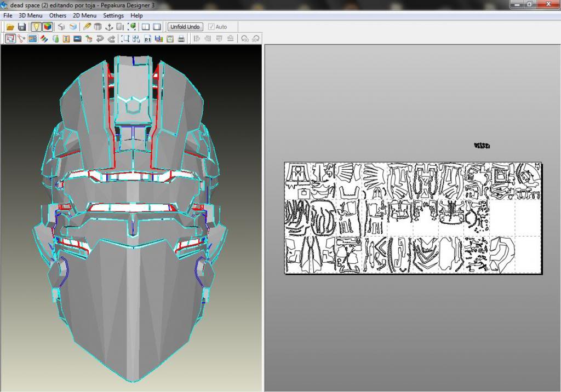Toggle the colored cube texture button
This screenshot has height=392, width=561.
48,27
